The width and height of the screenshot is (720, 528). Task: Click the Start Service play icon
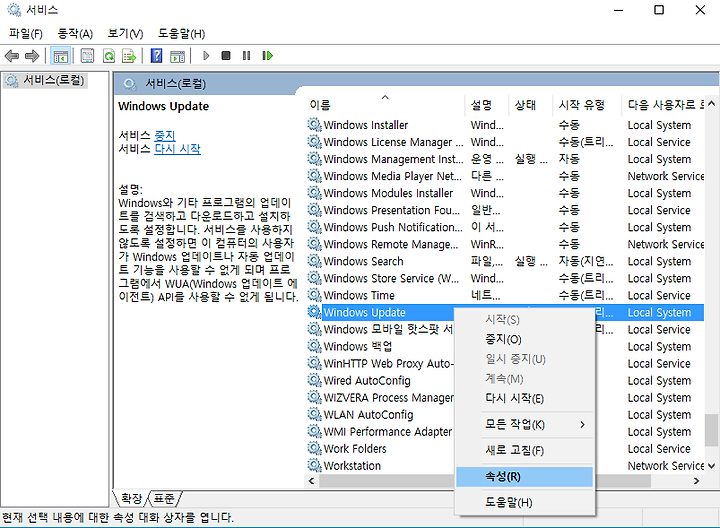[206, 56]
